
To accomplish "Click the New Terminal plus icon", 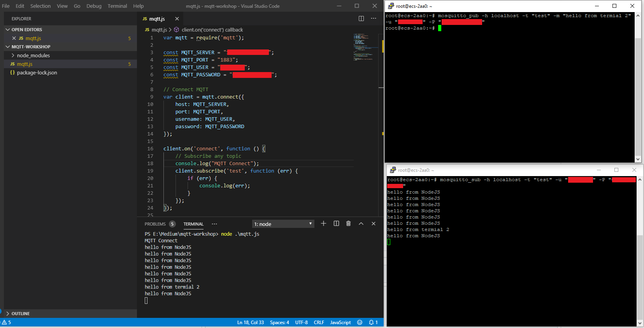I will (x=323, y=224).
